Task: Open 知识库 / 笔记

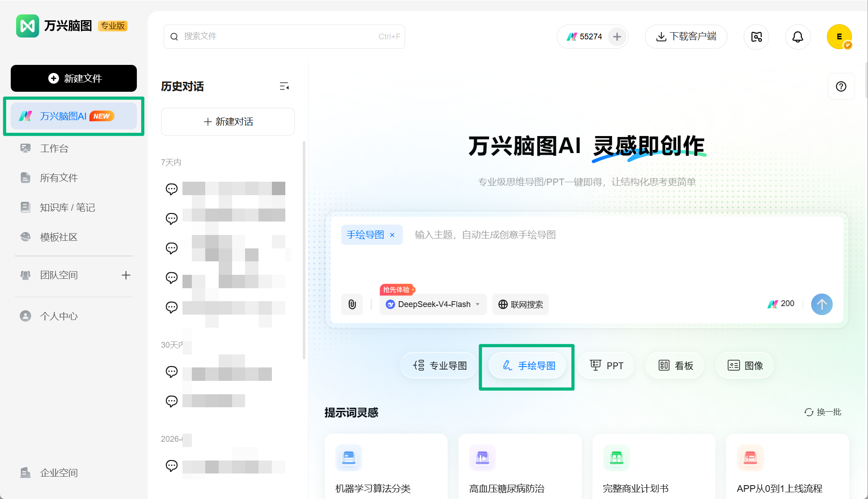Action: pyautogui.click(x=67, y=207)
